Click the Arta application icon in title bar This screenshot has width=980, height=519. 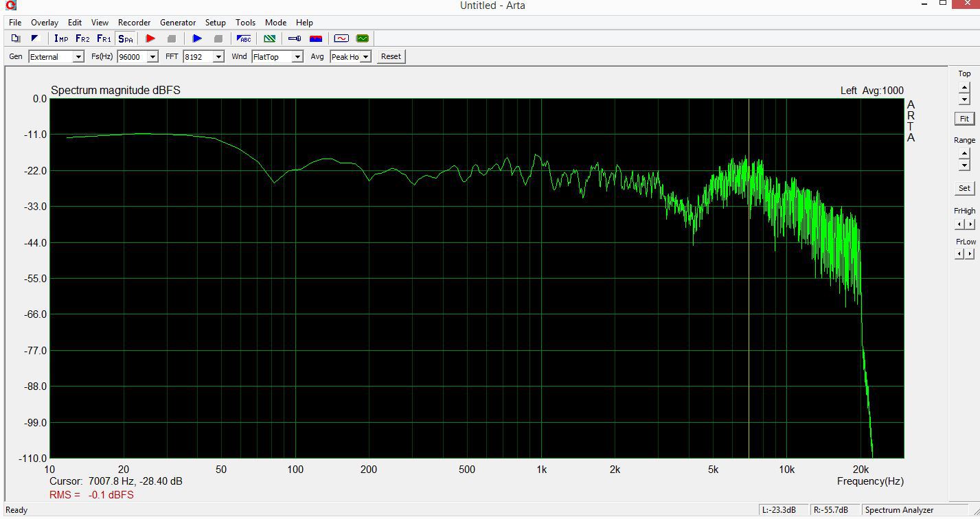pyautogui.click(x=10, y=6)
